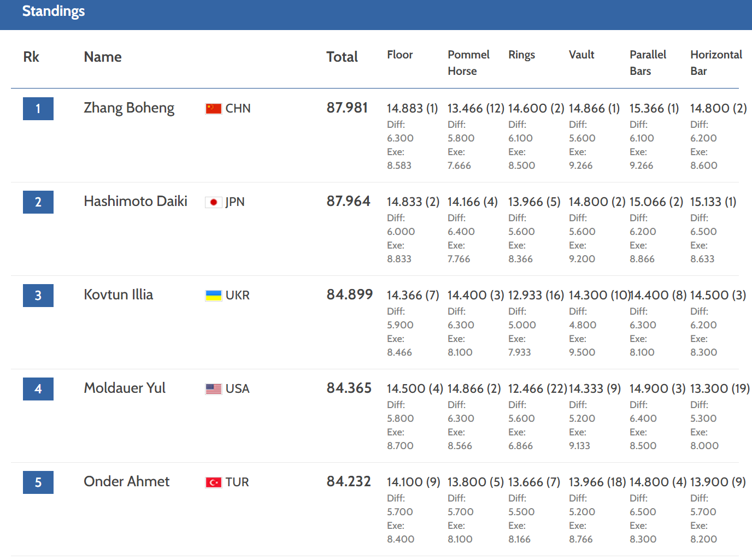Click the Standings section heading
Viewport: 752px width, 560px height.
coord(54,11)
